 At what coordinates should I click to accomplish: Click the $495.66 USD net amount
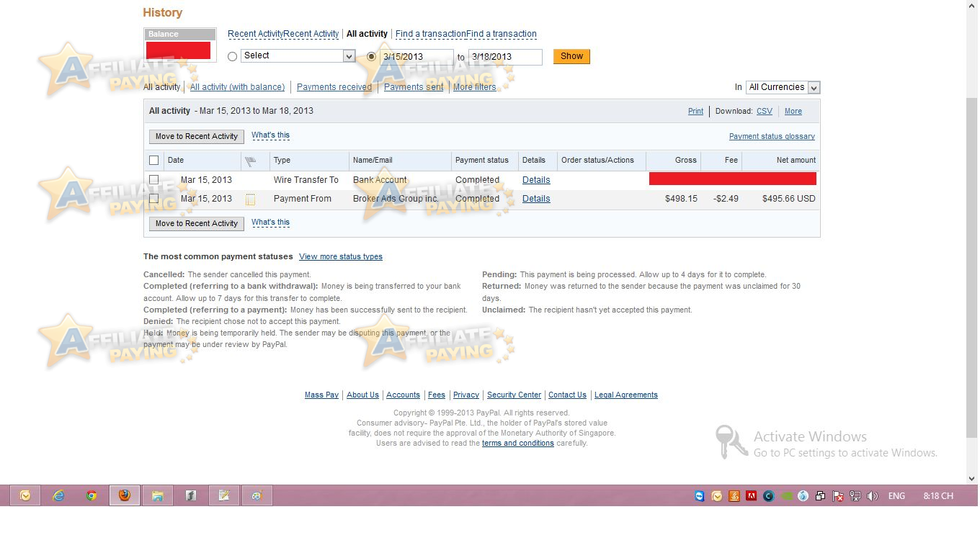788,199
